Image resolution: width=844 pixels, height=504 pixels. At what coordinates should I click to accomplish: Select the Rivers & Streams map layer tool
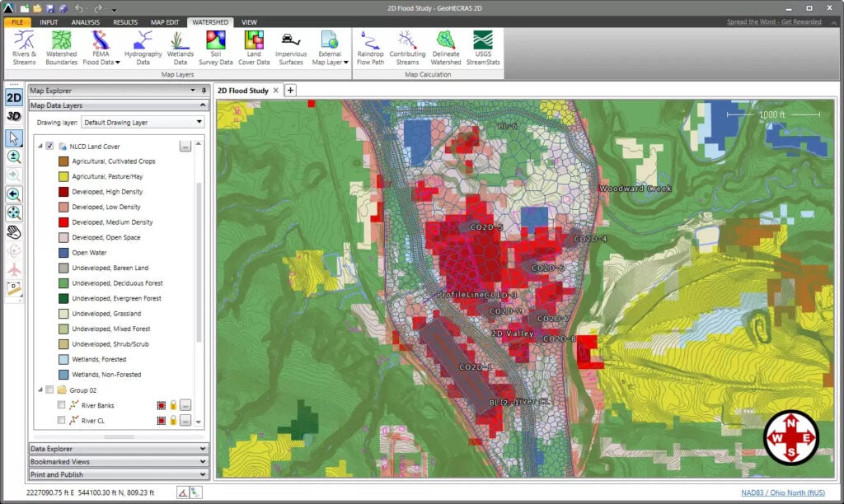click(x=25, y=46)
